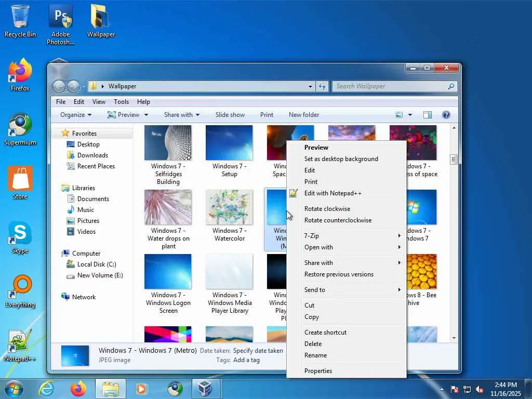Screen dimensions: 532x399
Task: Show hidden tray icons arrow
Action: [x=442, y=389]
